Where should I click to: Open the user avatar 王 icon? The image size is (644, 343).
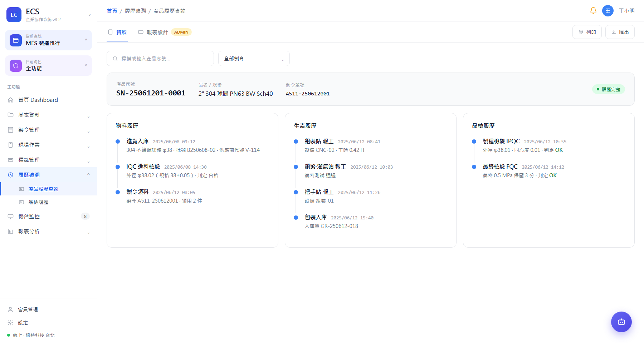(x=608, y=11)
